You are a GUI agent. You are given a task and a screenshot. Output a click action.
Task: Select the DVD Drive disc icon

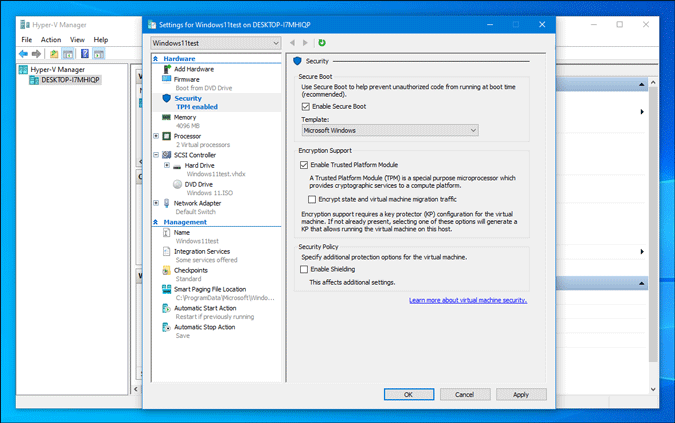[177, 184]
